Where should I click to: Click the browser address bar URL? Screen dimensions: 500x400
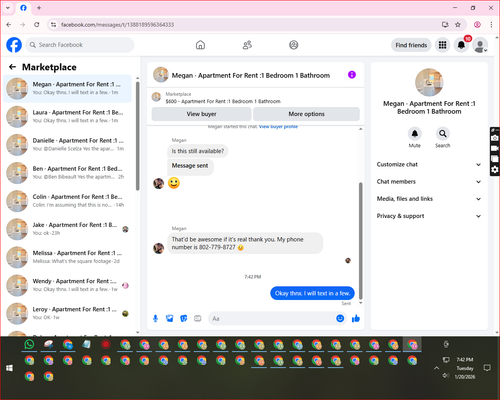pyautogui.click(x=117, y=25)
